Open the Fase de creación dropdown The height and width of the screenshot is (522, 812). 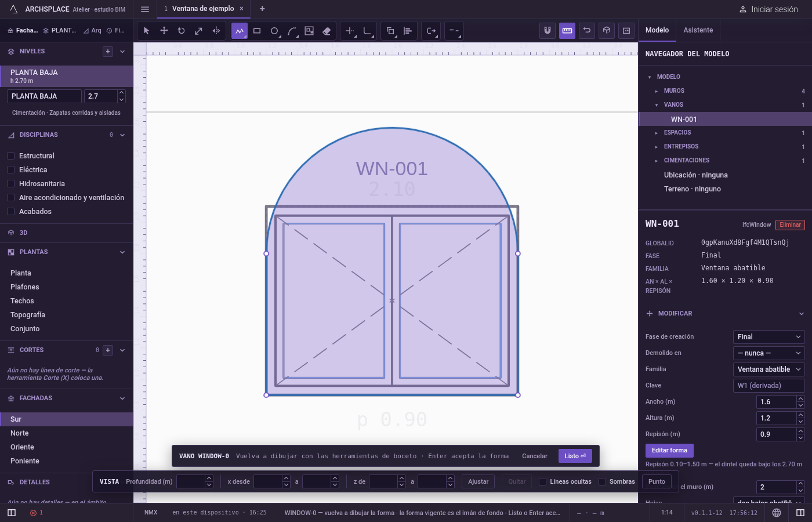click(769, 337)
